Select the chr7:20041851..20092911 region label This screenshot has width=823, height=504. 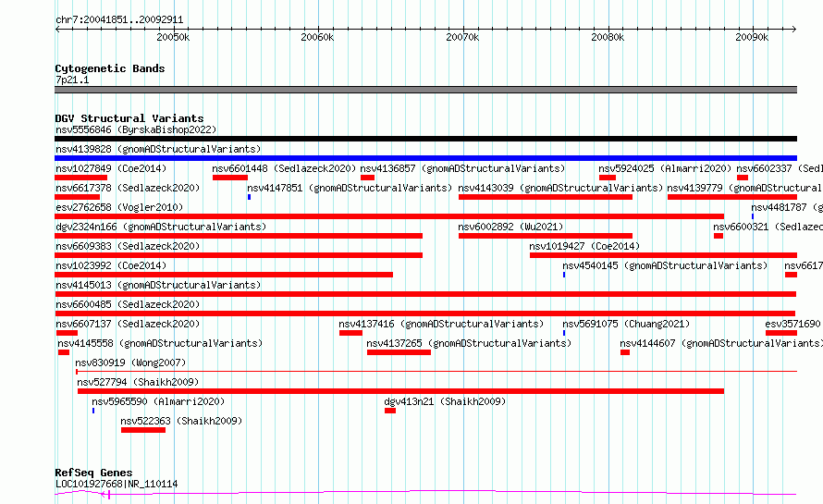pyautogui.click(x=119, y=20)
